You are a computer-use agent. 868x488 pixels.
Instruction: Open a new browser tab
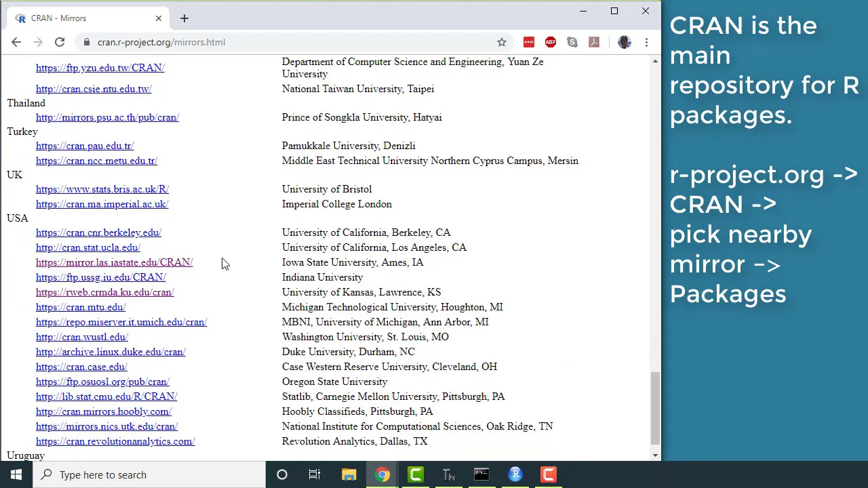click(x=184, y=18)
